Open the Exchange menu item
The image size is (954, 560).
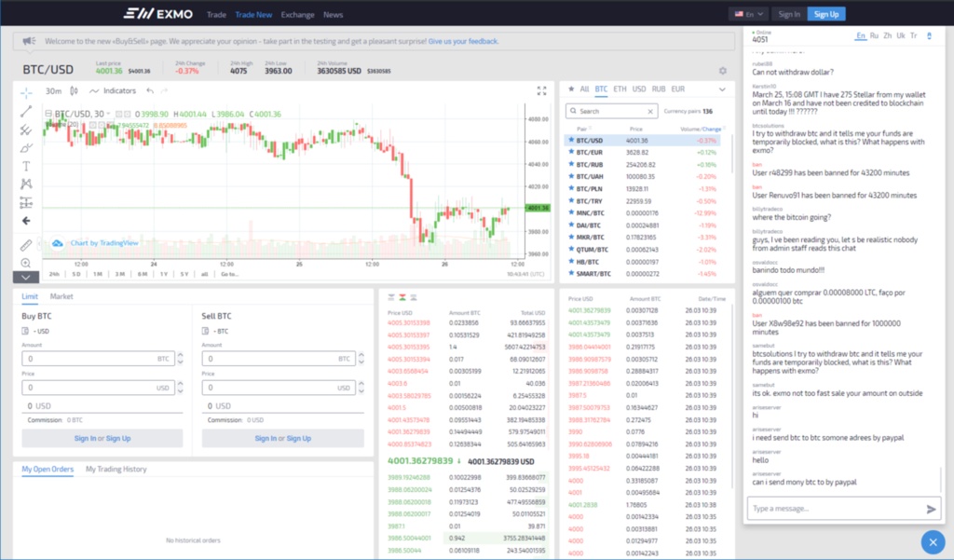(297, 15)
